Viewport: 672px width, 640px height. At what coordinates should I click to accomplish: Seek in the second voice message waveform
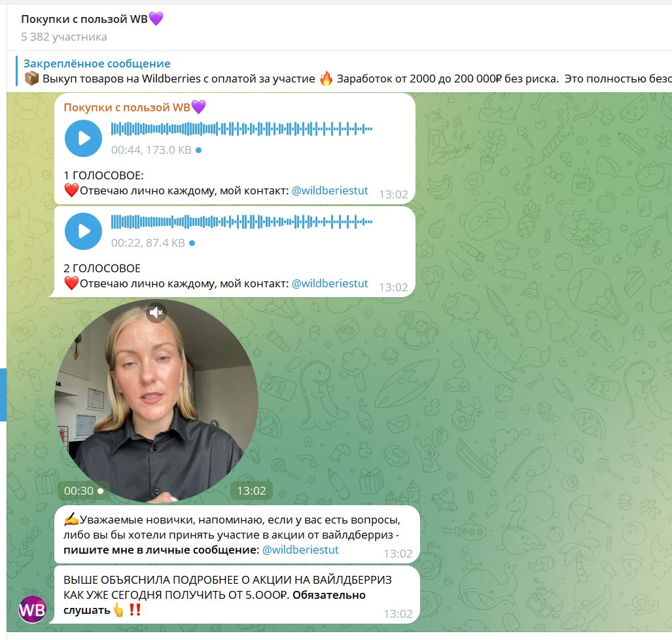pos(241,222)
